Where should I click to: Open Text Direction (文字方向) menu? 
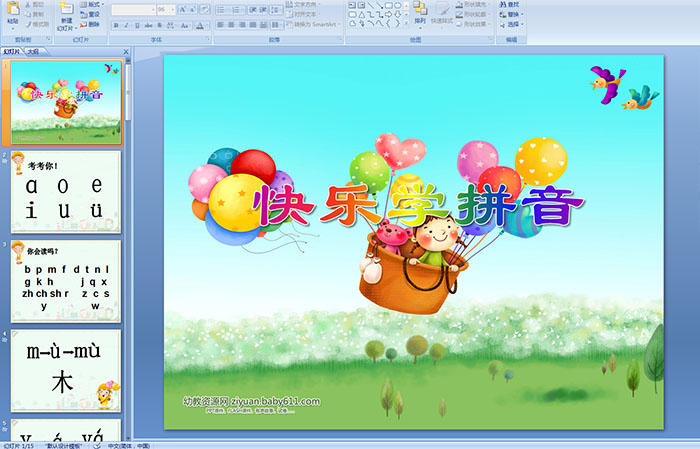[304, 4]
